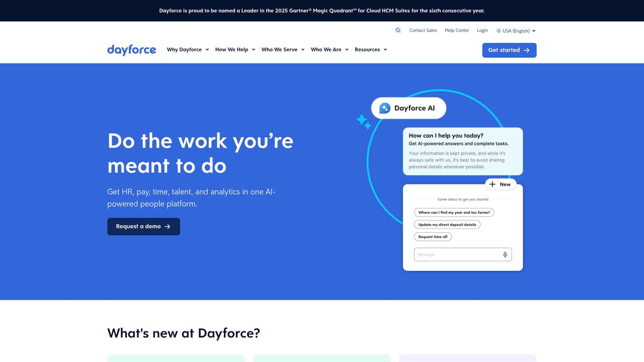Select 'Where can I find my year end tax forms?'
The width and height of the screenshot is (644, 362).
(x=454, y=212)
